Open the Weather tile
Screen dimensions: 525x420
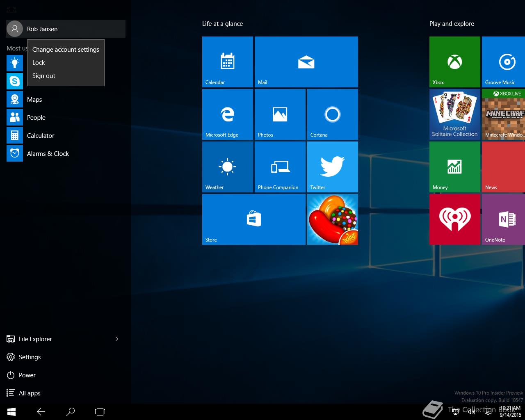point(228,167)
